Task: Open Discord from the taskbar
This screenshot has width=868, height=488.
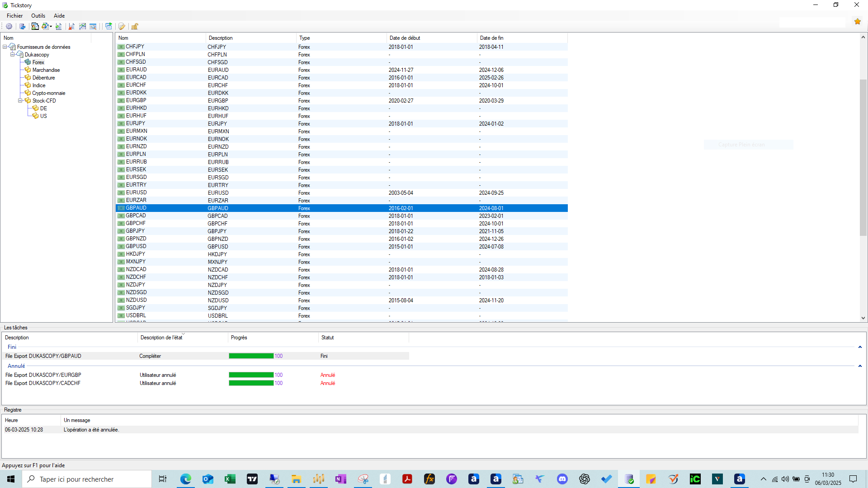Action: coord(562,479)
